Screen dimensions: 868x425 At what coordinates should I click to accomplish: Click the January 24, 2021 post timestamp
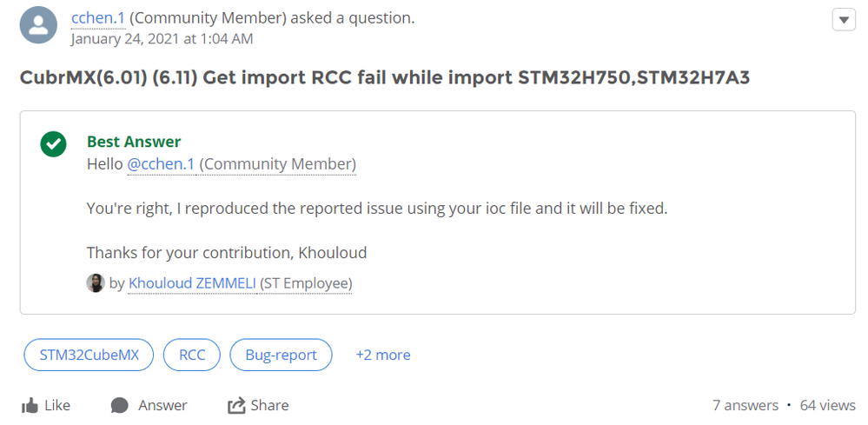pos(162,39)
